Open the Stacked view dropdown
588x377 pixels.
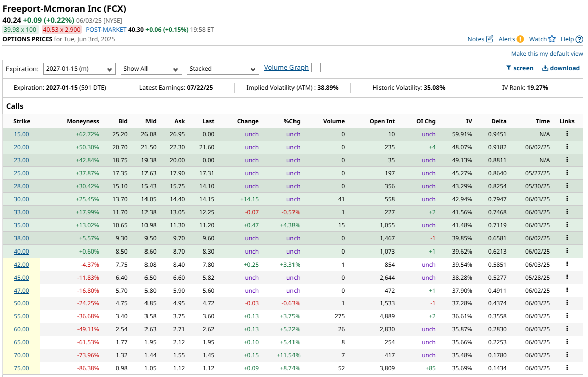(223, 69)
